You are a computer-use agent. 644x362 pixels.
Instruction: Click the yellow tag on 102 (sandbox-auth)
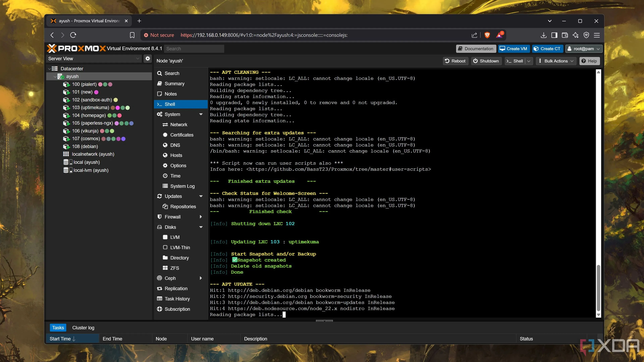click(116, 100)
